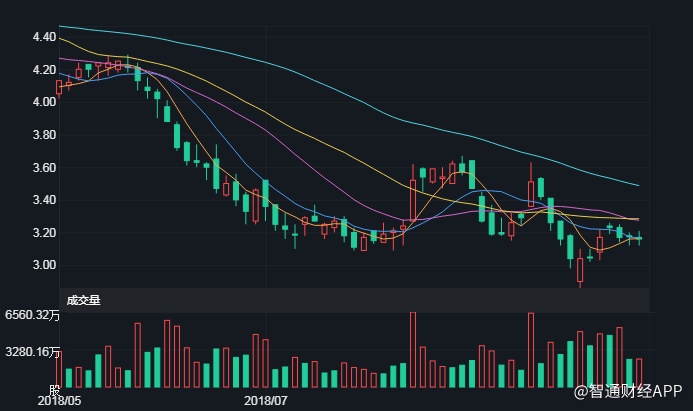This screenshot has height=411, width=693.
Task: Click the 3.80 price axis label
Action: (x=44, y=135)
